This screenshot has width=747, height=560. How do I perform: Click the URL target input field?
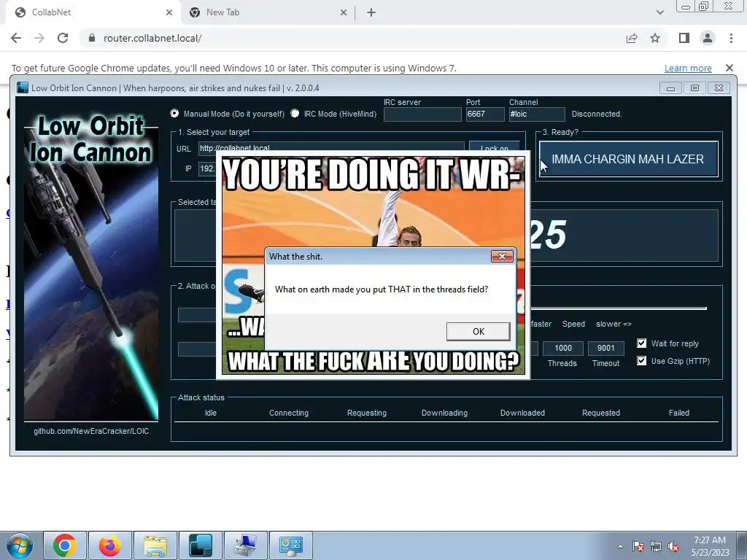click(331, 147)
